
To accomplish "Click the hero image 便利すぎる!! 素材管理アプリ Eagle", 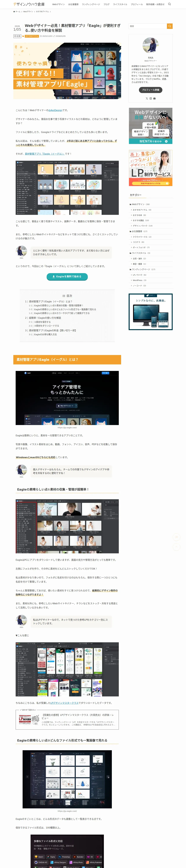I will coord(67,71).
